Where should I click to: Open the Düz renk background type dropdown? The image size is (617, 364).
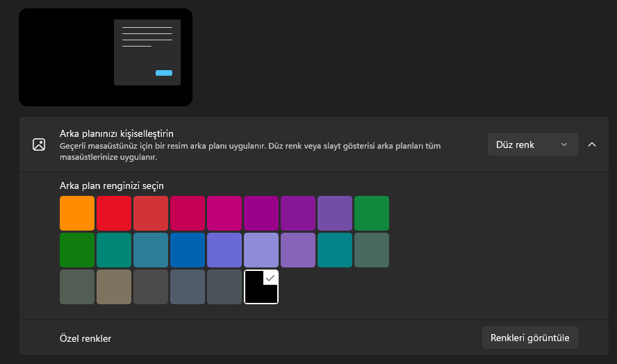pyautogui.click(x=532, y=144)
